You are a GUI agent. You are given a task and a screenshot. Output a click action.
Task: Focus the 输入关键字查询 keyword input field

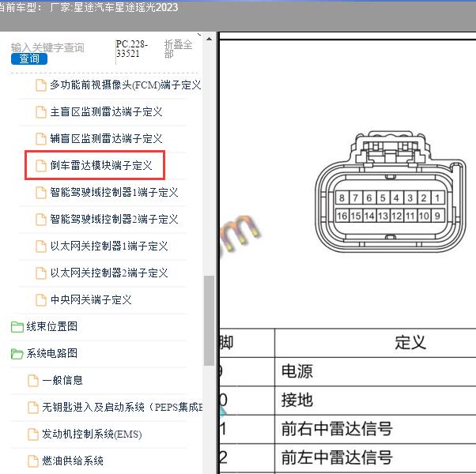47,47
